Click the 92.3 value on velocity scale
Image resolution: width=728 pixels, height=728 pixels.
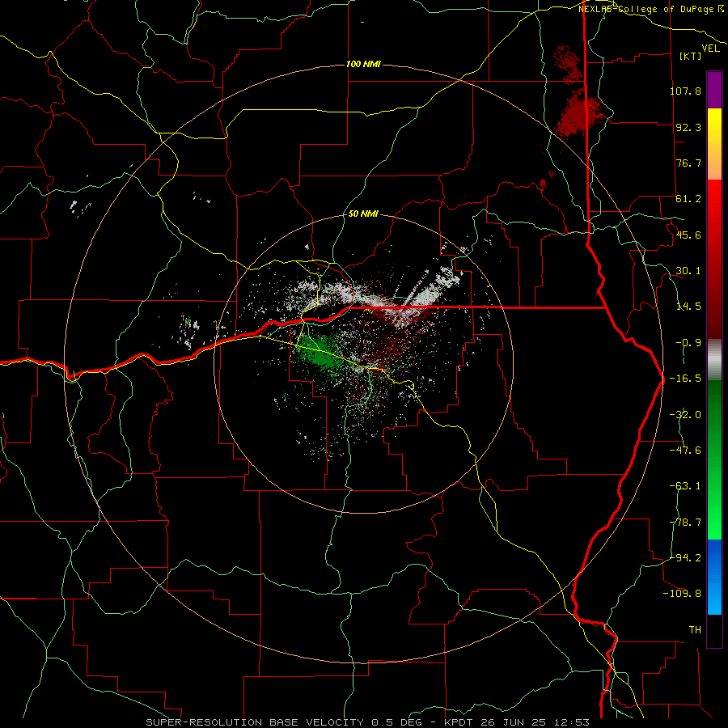688,127
